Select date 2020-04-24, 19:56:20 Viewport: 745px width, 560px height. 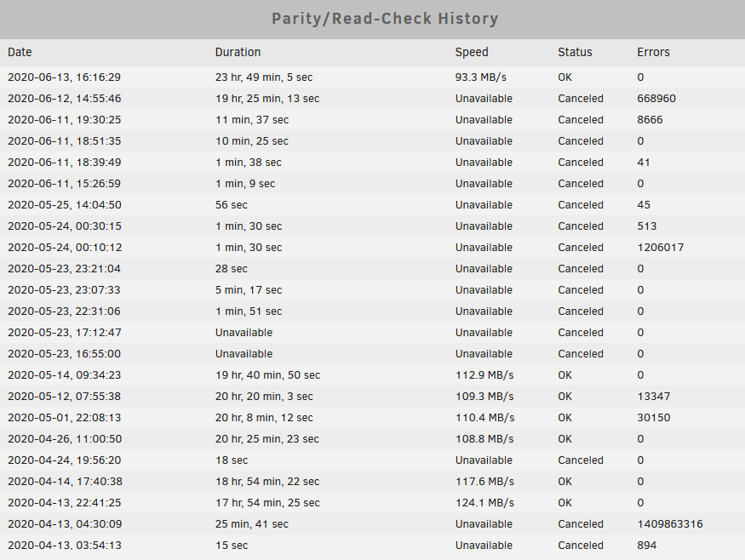pos(64,460)
